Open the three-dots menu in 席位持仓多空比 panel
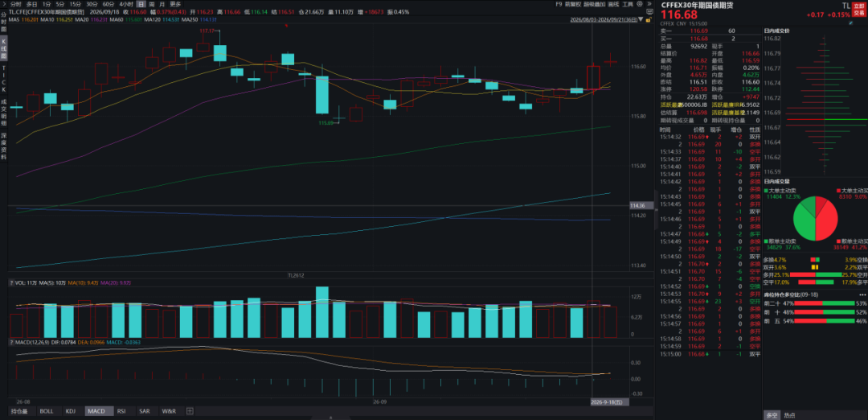 click(862, 294)
